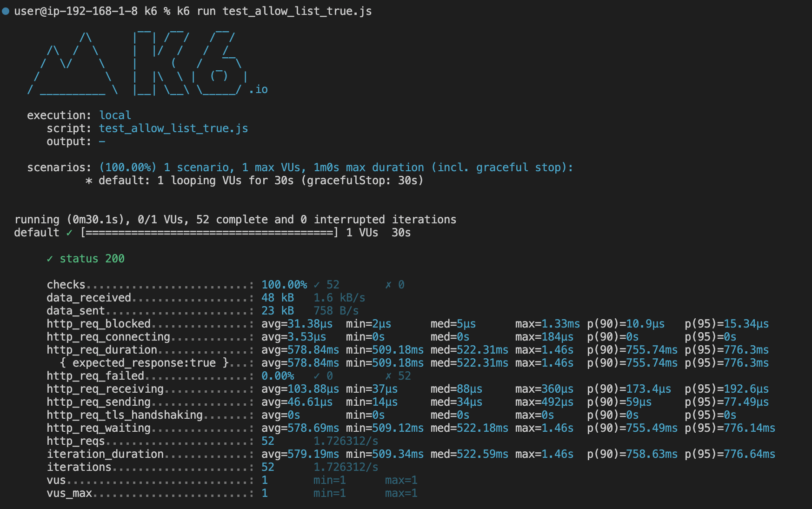Image resolution: width=812 pixels, height=509 pixels.
Task: Click the script value "test_allow_list_true.js" under execution
Action: [x=173, y=128]
